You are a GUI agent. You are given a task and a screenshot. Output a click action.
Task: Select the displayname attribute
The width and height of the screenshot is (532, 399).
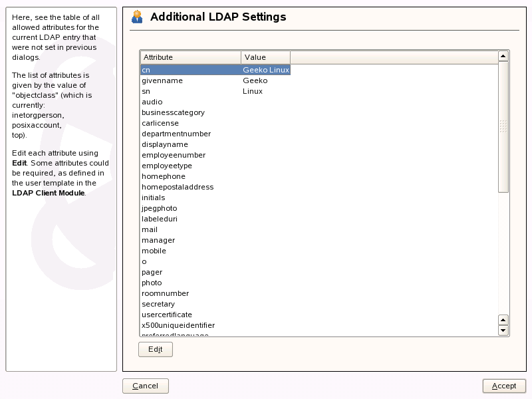pos(165,144)
